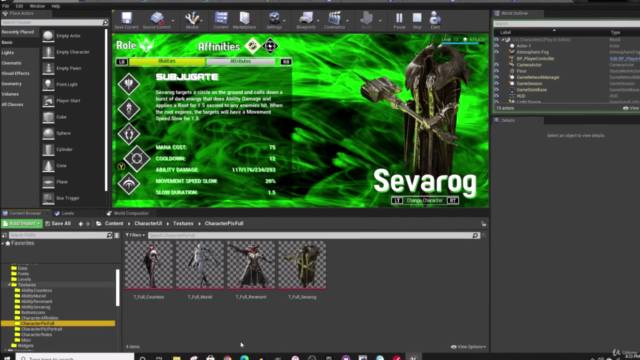Select the Cube placement icon

48,117
